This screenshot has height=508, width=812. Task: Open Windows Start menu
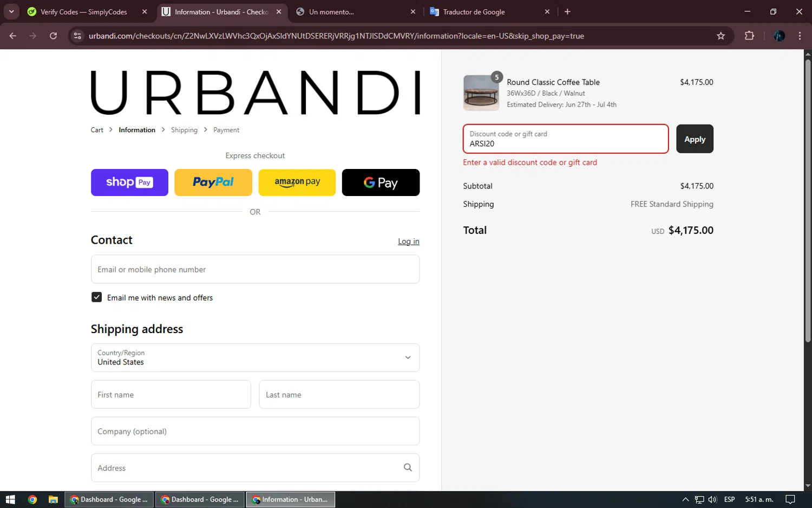tap(10, 499)
